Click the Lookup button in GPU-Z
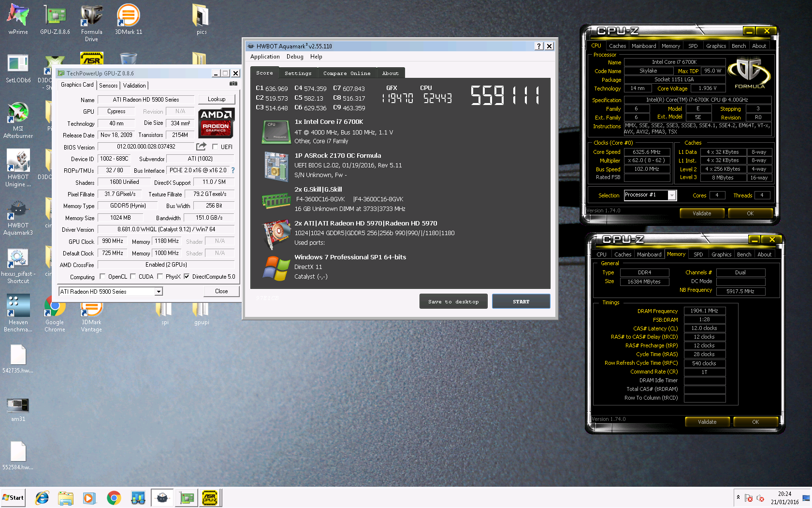The width and height of the screenshot is (812, 508). (x=217, y=99)
